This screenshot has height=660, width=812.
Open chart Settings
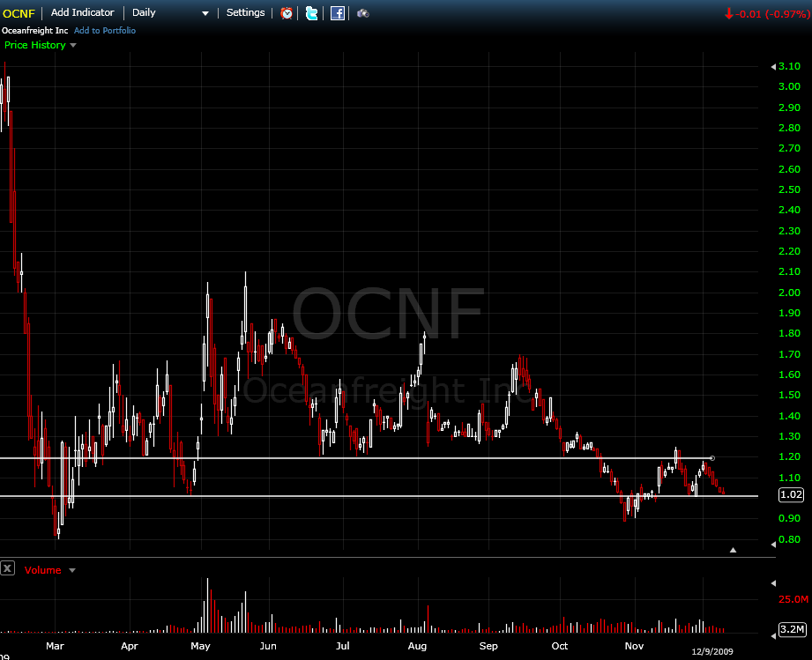tap(245, 12)
